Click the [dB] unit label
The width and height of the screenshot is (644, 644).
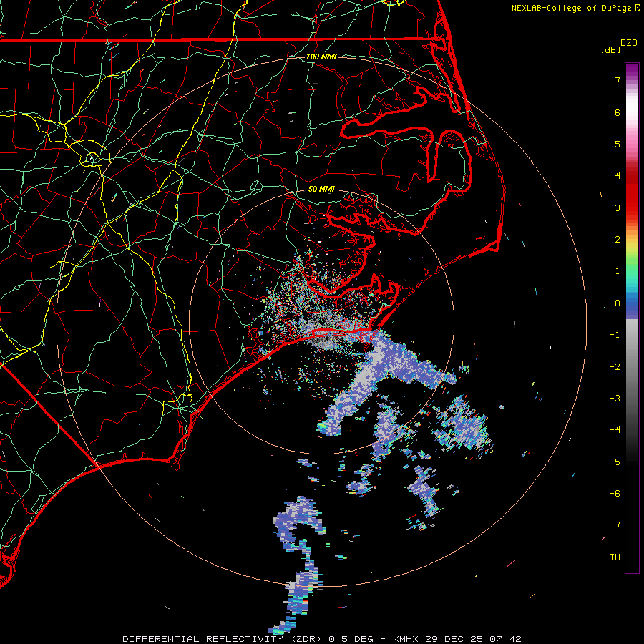[610, 49]
